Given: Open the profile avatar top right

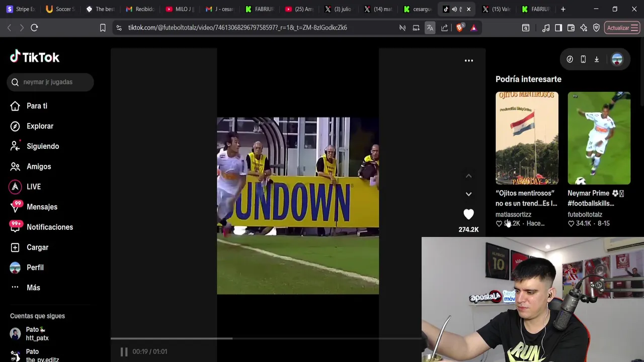Looking at the screenshot, I should click(x=617, y=59).
